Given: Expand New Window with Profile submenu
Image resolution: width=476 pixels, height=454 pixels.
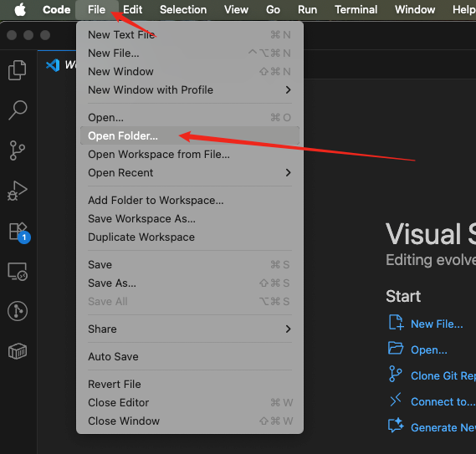Looking at the screenshot, I should coord(190,89).
